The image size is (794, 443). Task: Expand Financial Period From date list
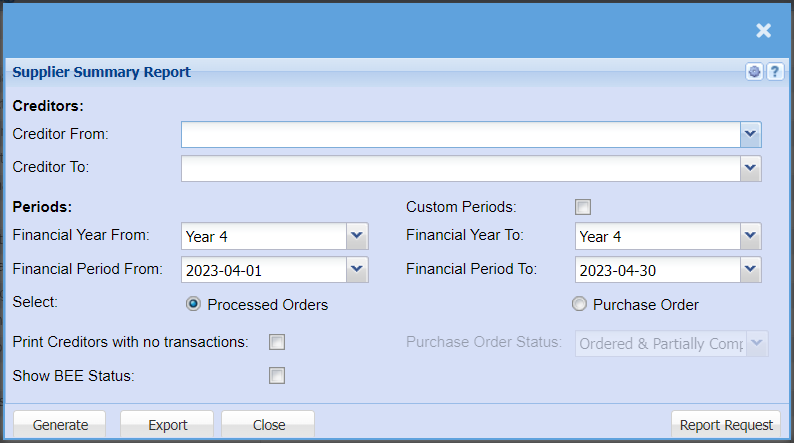coord(357,270)
